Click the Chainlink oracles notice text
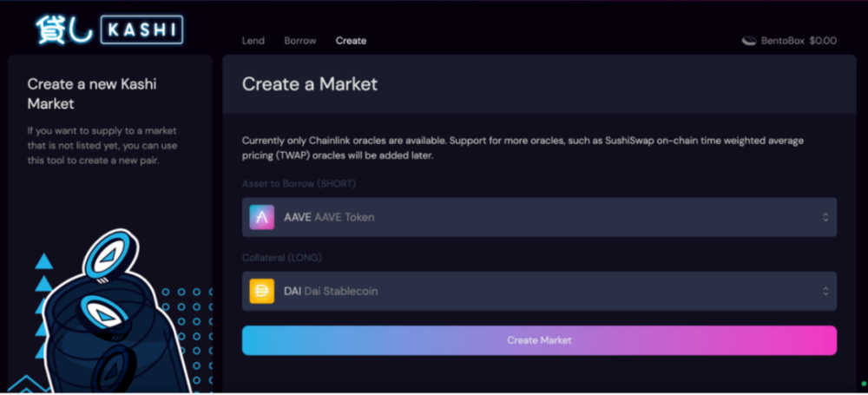The width and height of the screenshot is (868, 395). tap(523, 148)
